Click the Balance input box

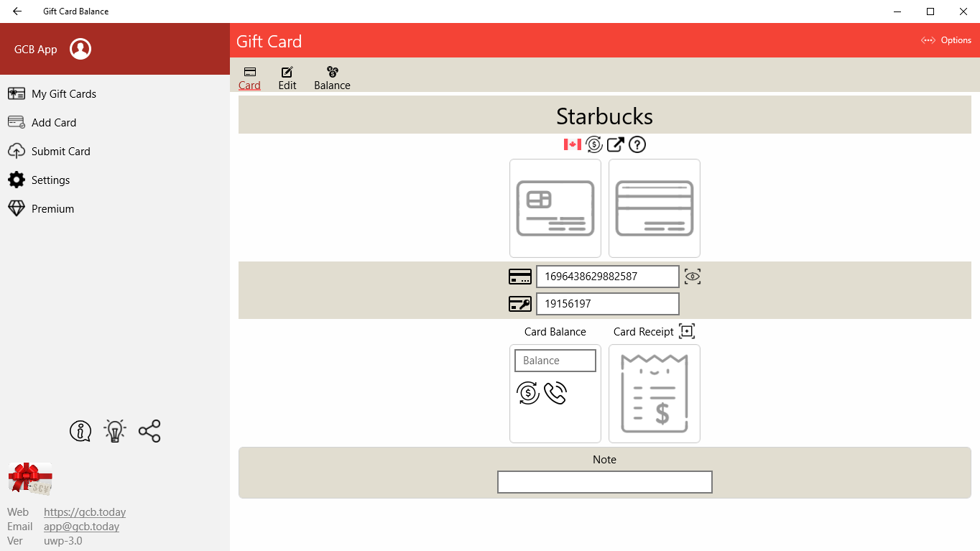point(555,361)
